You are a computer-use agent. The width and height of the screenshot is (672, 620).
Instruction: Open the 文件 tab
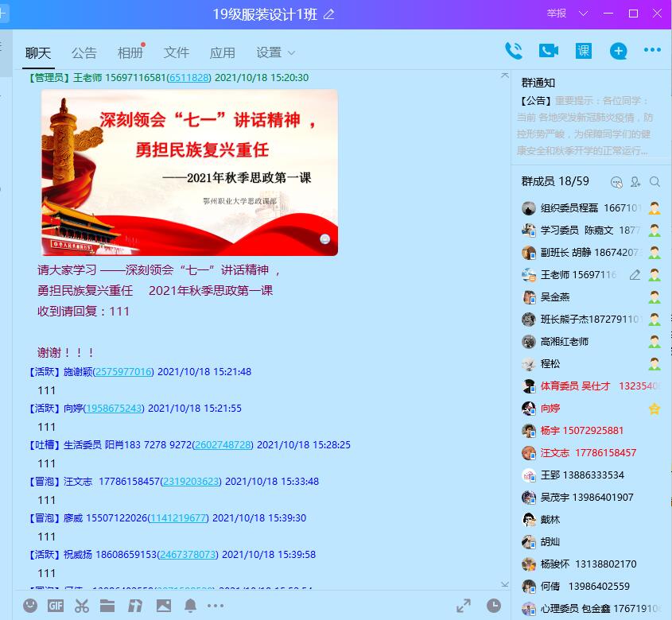pyautogui.click(x=176, y=52)
